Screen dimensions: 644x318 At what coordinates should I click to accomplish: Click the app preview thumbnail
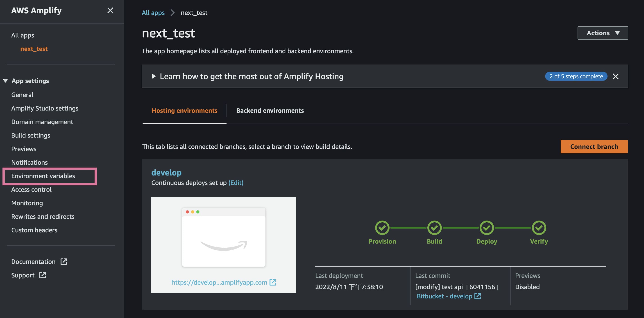click(224, 237)
